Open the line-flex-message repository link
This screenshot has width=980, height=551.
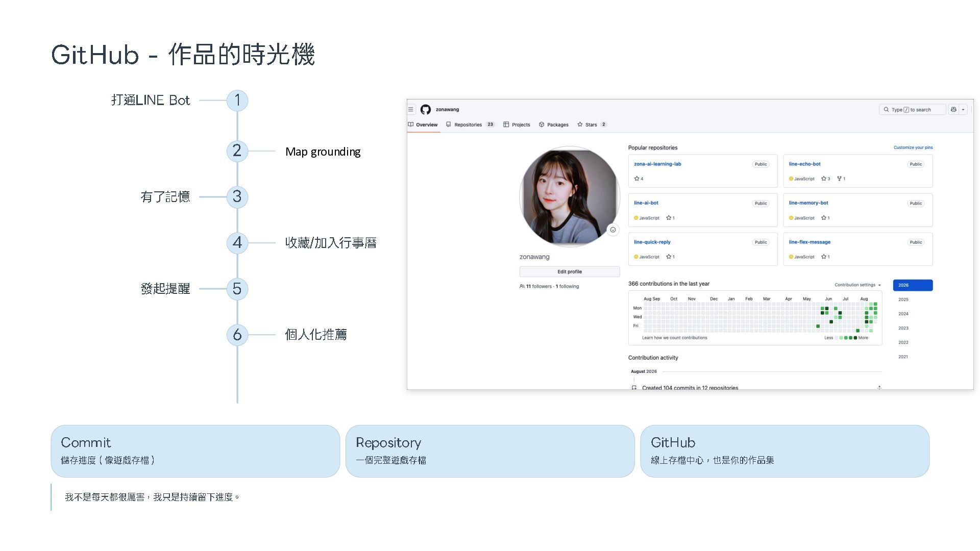pos(810,242)
